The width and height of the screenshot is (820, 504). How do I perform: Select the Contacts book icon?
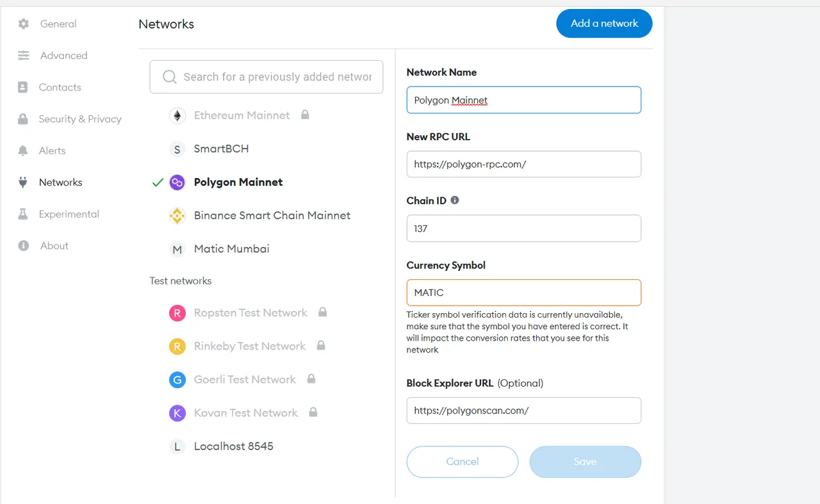tap(23, 87)
